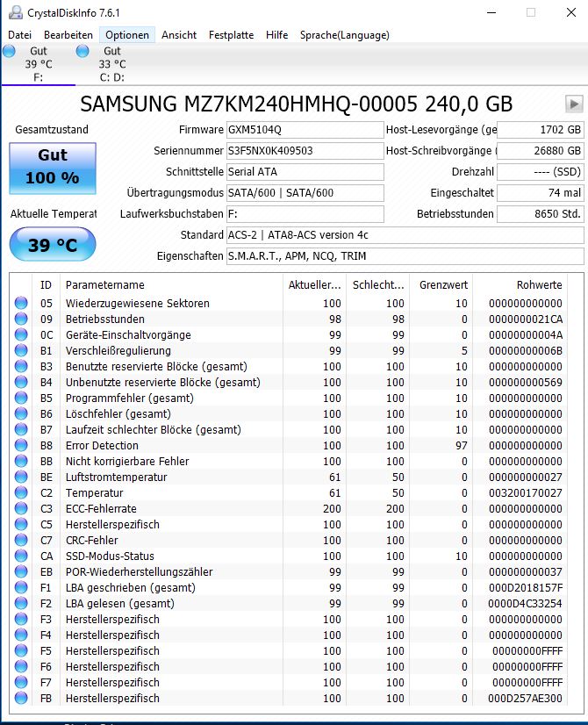
Task: Click the Host-Schreibvorgänge value 26880 GB
Action: (x=541, y=151)
